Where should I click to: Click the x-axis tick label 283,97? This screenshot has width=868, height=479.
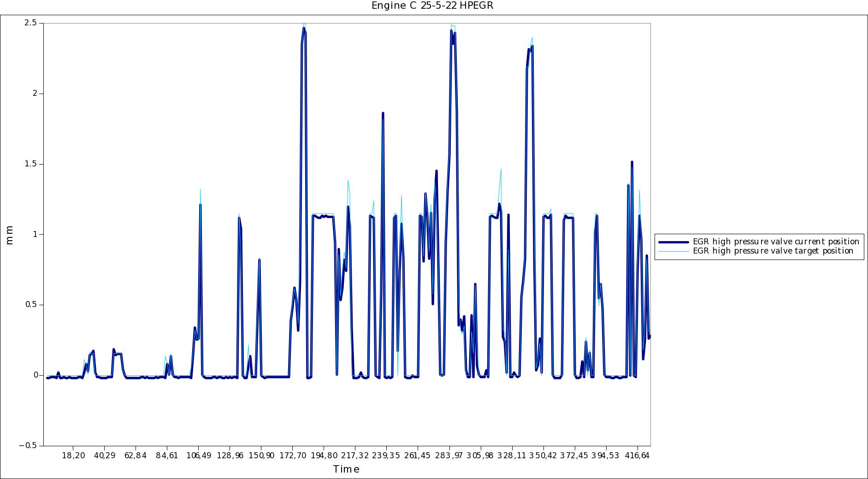(449, 455)
